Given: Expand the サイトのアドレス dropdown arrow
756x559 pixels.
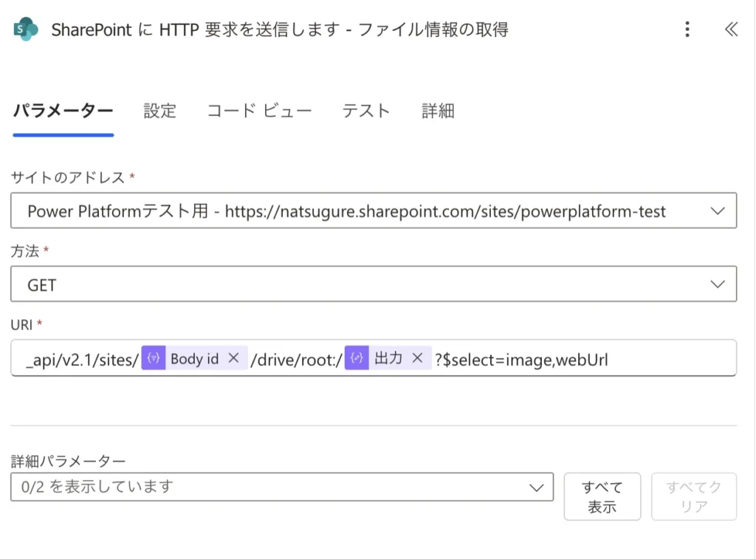Looking at the screenshot, I should click(718, 211).
